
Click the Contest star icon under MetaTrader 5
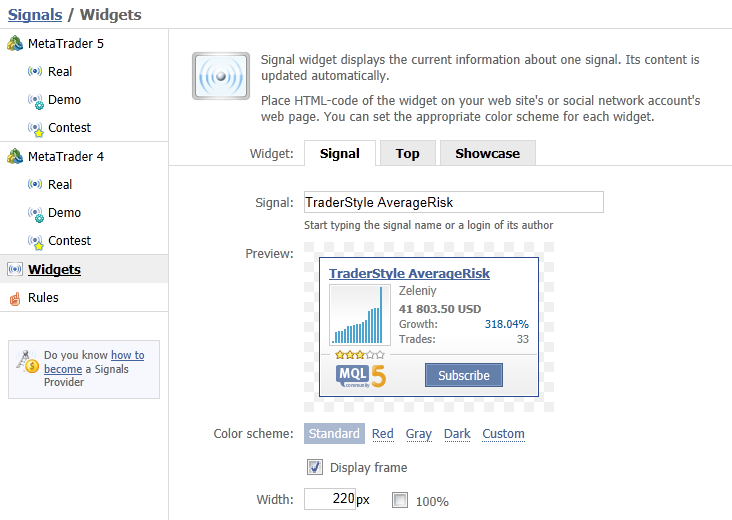tap(35, 129)
